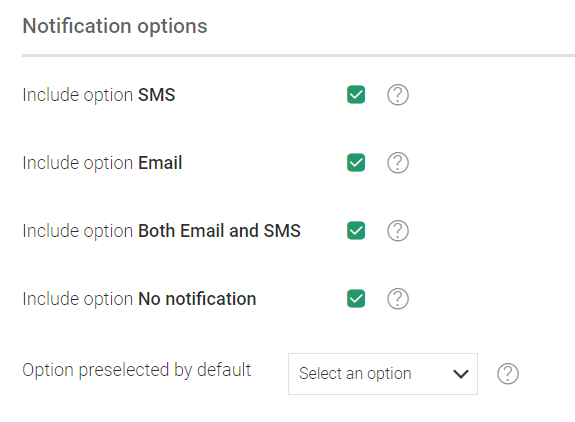
Task: Open the Option preselected by default dropdown
Action: [x=383, y=374]
